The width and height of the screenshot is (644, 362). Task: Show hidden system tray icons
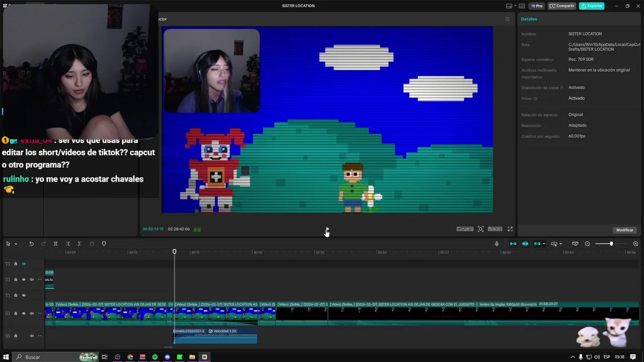tap(573, 357)
